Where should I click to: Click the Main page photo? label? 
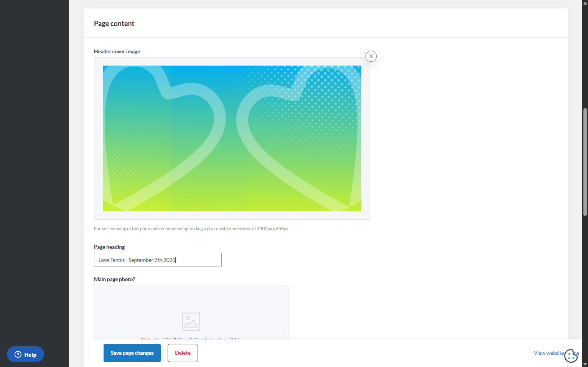pos(114,279)
